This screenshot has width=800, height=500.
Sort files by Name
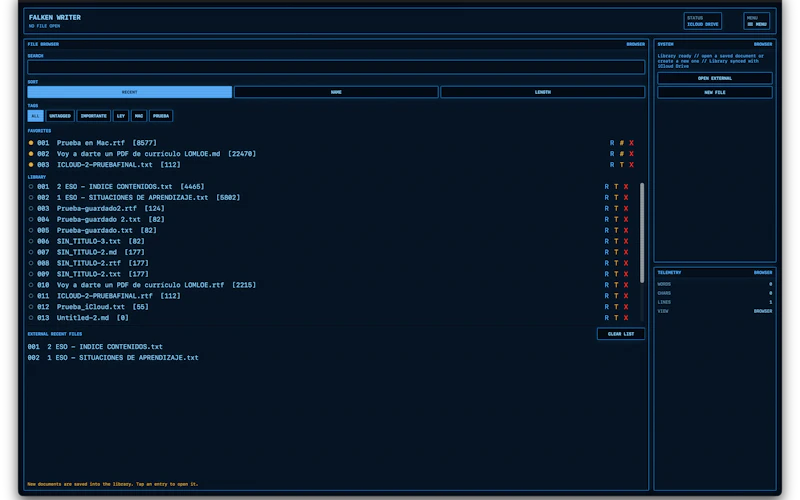(x=336, y=92)
